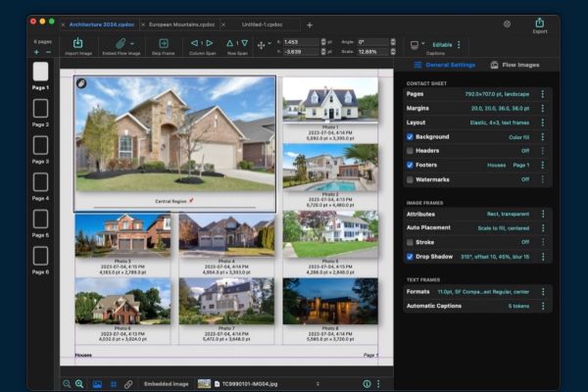Click the row span down triangle
The width and height of the screenshot is (588, 392).
244,43
